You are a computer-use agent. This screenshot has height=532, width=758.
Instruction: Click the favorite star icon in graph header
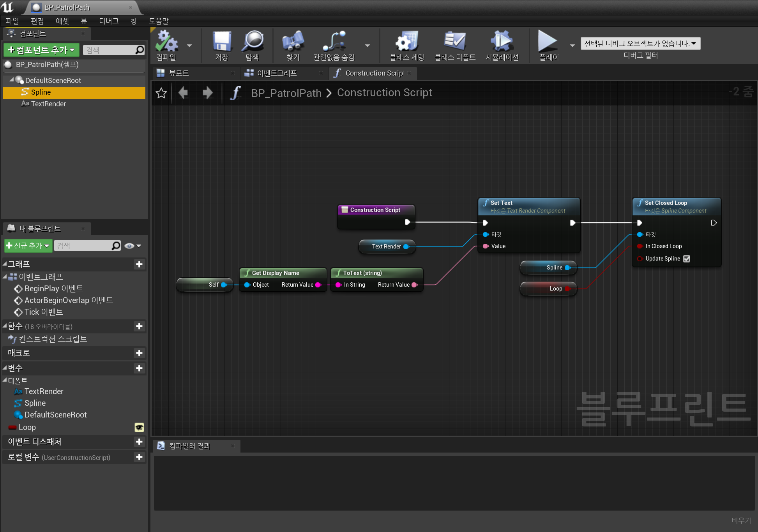(x=161, y=93)
